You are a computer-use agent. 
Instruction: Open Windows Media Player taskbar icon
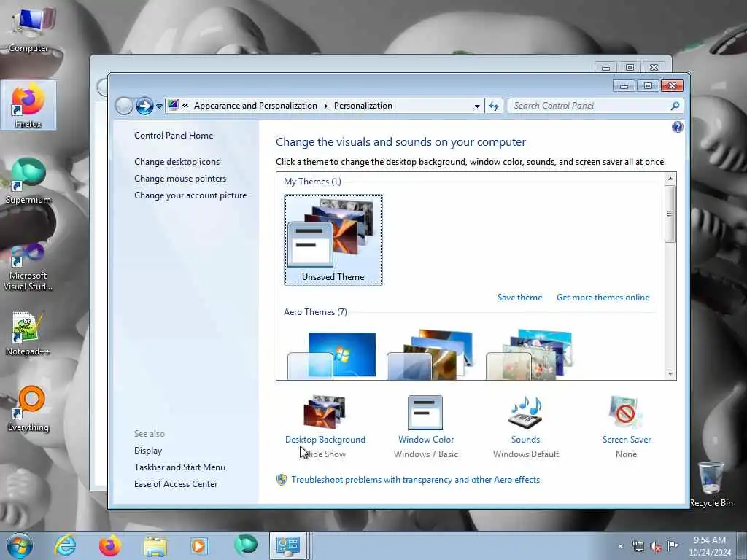point(199,545)
